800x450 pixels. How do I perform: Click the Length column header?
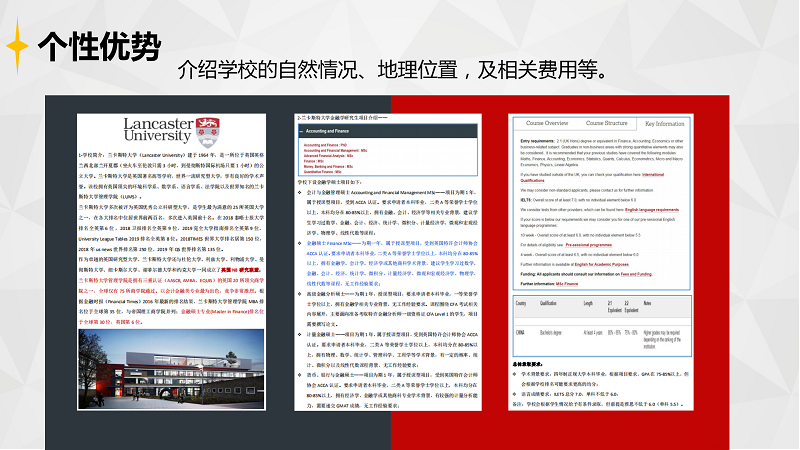pos(588,303)
